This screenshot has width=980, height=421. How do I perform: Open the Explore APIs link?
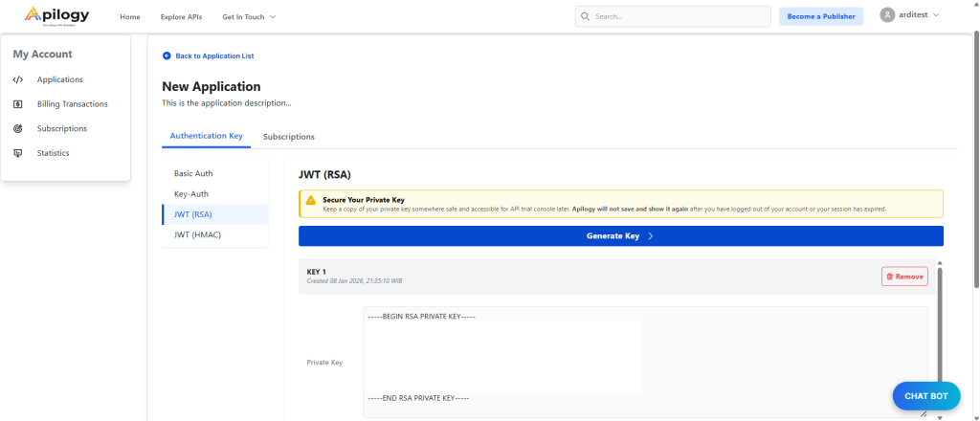point(181,17)
